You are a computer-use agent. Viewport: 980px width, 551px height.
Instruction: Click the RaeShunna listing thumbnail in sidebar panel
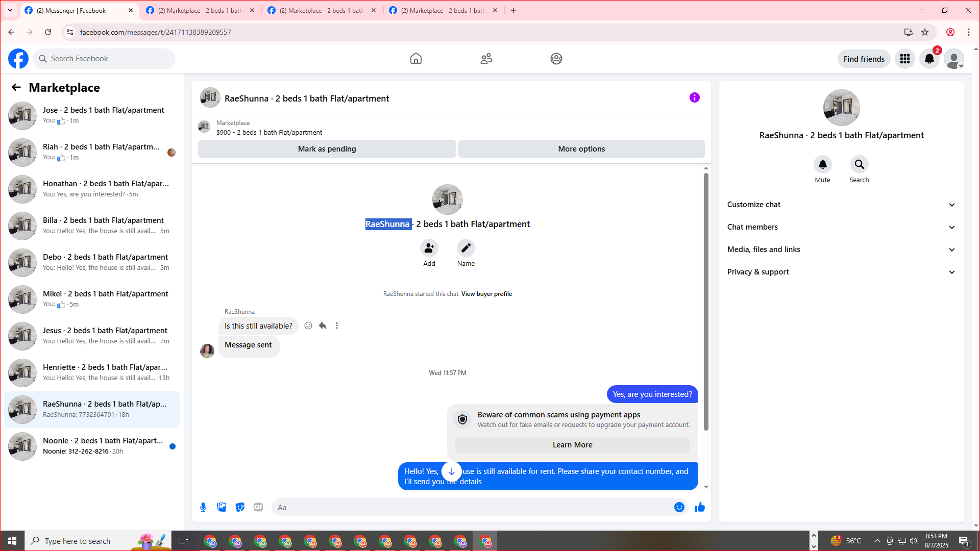point(842,108)
